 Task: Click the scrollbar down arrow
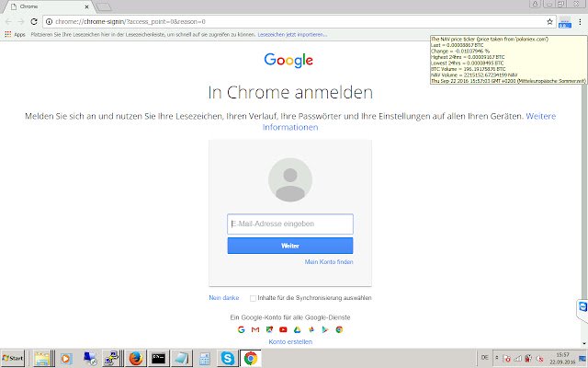pos(584,343)
